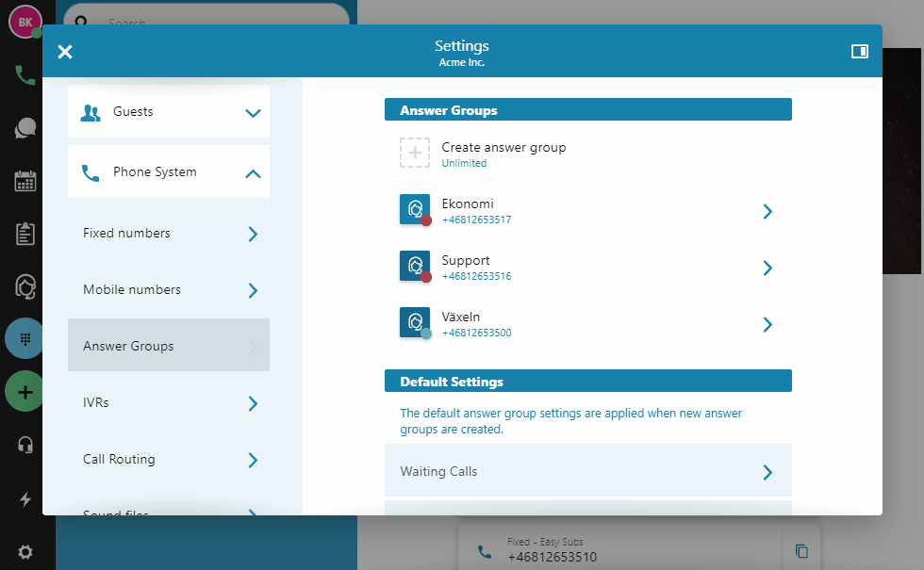
Task: Select Answer Groups menu item
Action: pos(169,345)
